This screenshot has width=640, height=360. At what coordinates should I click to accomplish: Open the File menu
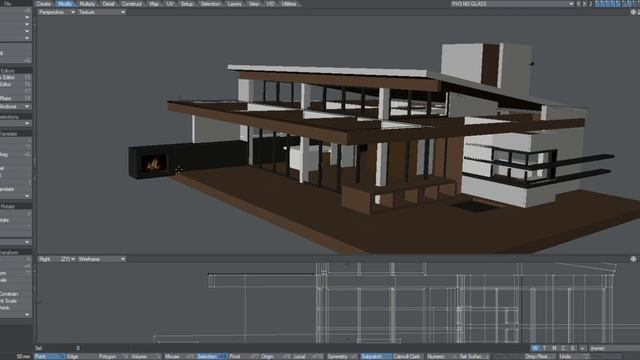7,3
